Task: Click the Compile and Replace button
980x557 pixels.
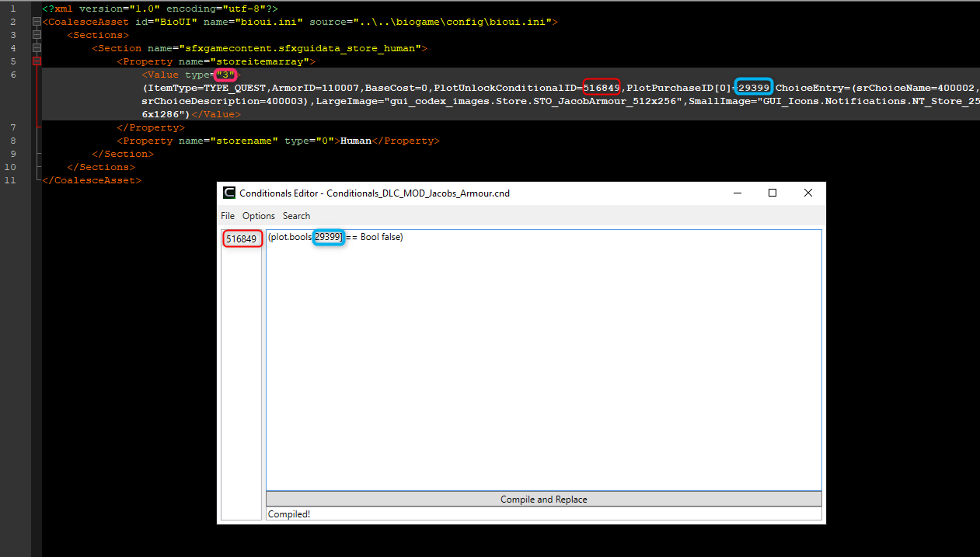Action: point(543,500)
